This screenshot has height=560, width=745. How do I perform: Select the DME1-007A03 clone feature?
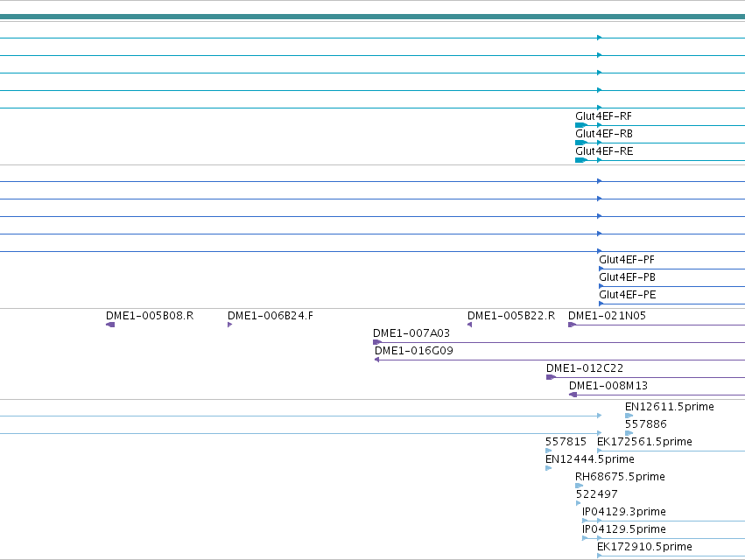click(411, 333)
